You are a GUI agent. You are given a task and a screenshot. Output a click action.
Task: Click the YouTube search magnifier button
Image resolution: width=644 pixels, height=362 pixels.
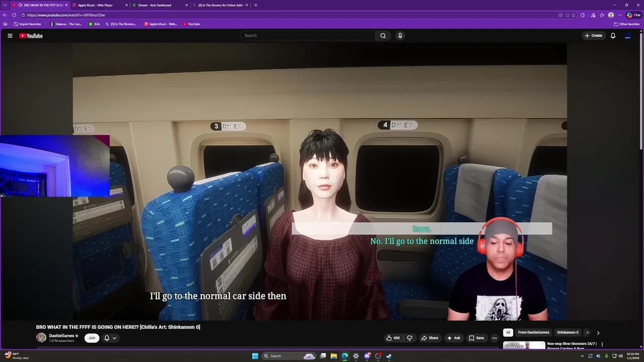point(383,36)
